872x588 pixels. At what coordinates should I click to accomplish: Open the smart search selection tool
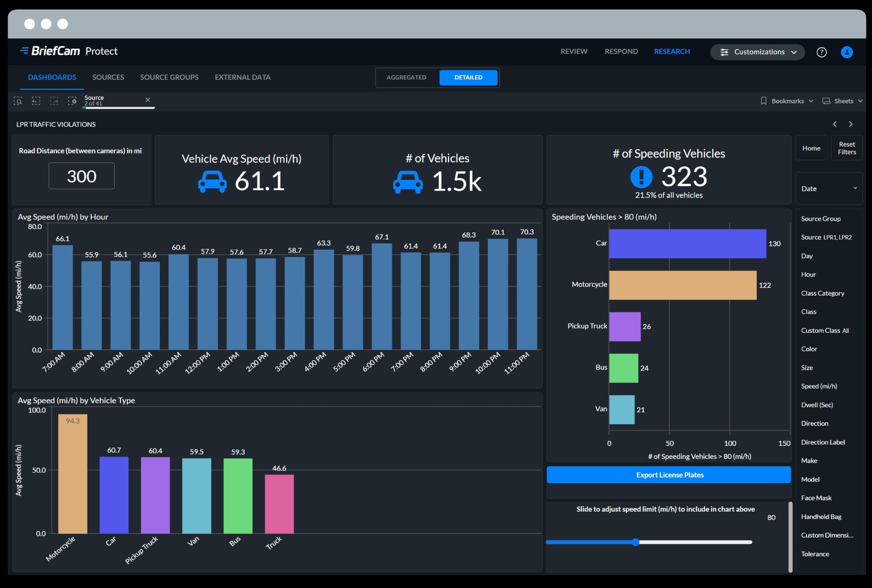(18, 101)
